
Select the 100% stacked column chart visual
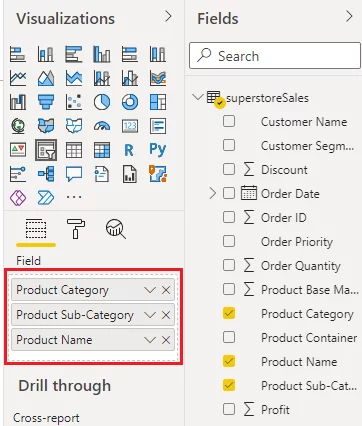pos(158,54)
